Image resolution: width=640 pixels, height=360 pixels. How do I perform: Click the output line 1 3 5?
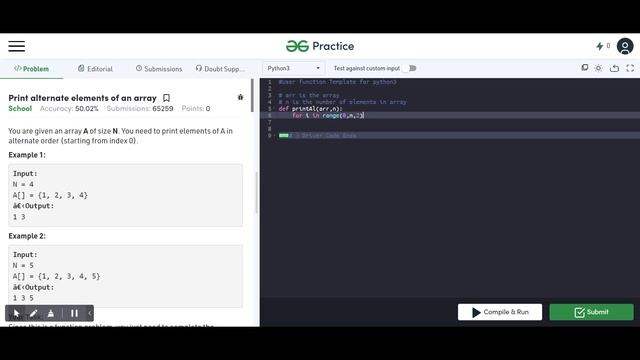(23, 298)
